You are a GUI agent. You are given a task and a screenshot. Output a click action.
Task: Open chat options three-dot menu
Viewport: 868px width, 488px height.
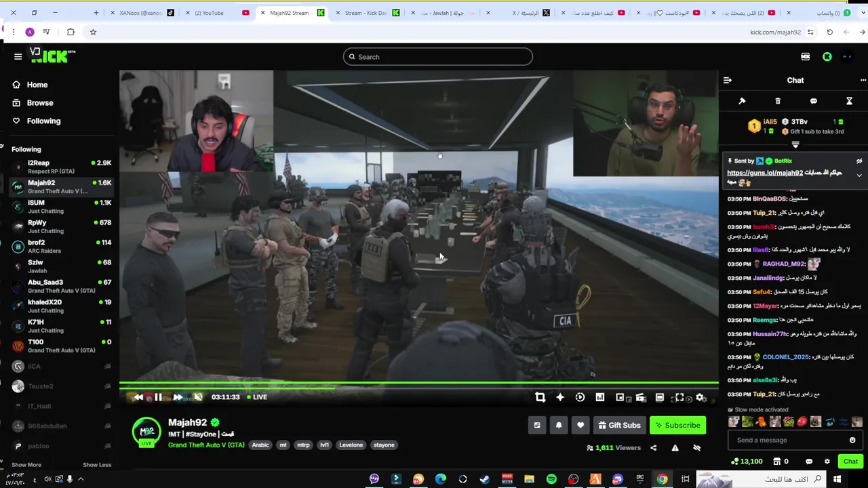pos(863,80)
